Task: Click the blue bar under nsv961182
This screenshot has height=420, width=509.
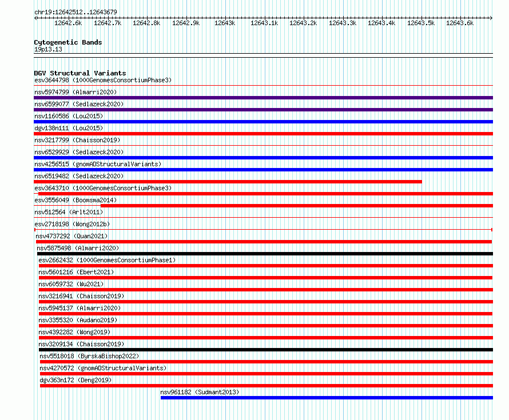Action: click(327, 398)
